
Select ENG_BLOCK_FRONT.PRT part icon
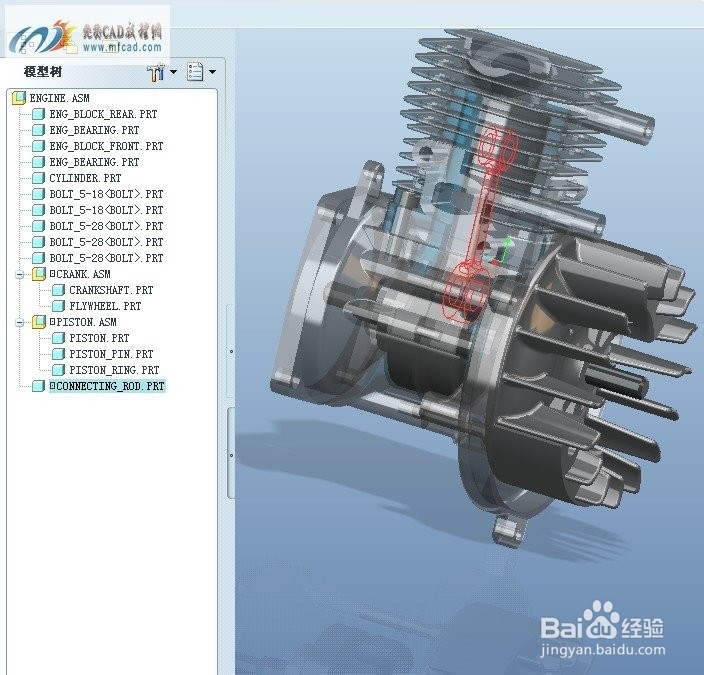(39, 146)
